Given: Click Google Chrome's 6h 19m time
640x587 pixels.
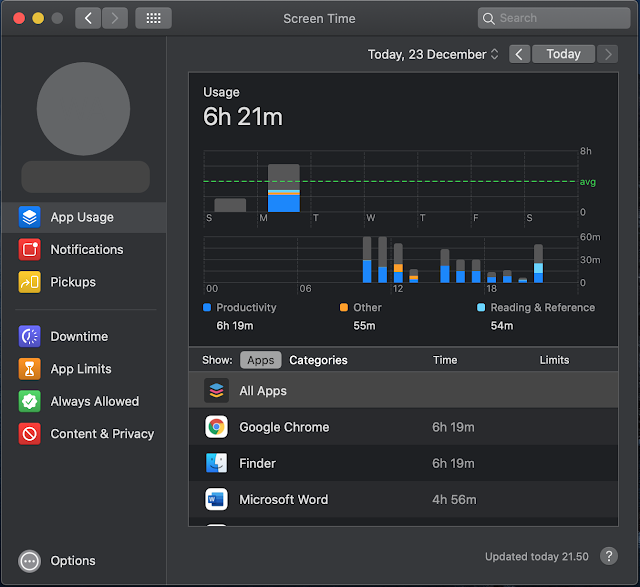Looking at the screenshot, I should point(453,427).
